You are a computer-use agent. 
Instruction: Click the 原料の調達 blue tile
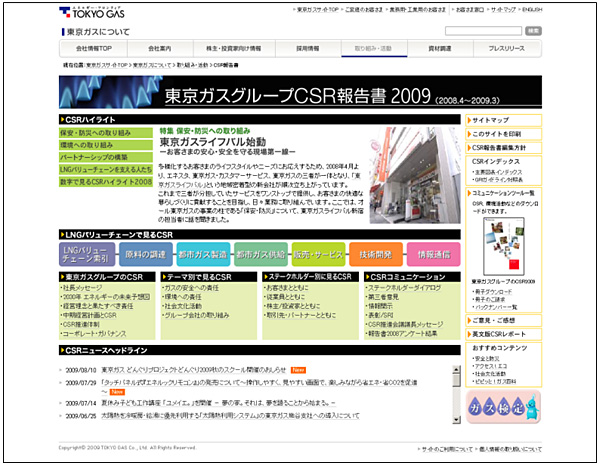pyautogui.click(x=146, y=254)
